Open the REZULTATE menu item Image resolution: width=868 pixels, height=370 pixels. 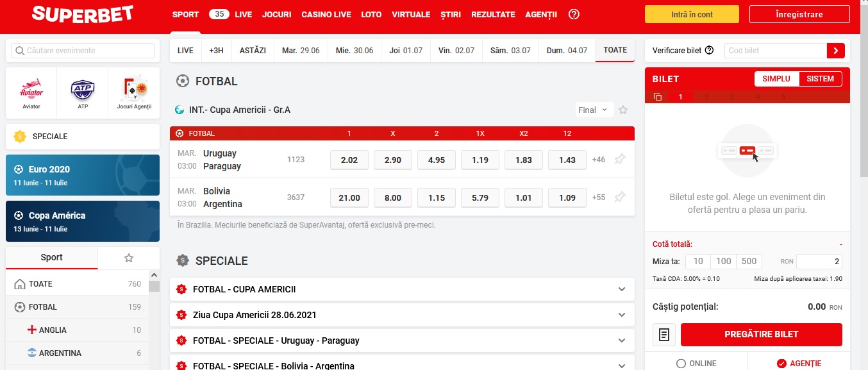493,14
